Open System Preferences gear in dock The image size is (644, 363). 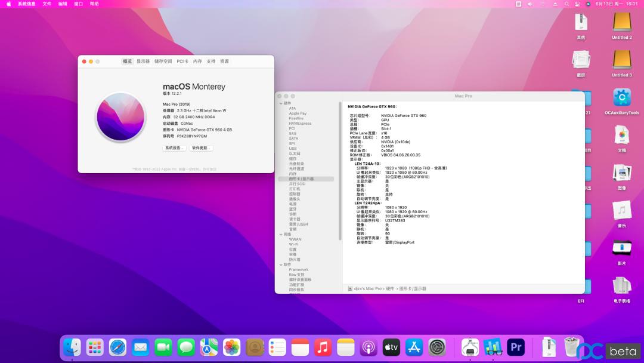(x=437, y=347)
